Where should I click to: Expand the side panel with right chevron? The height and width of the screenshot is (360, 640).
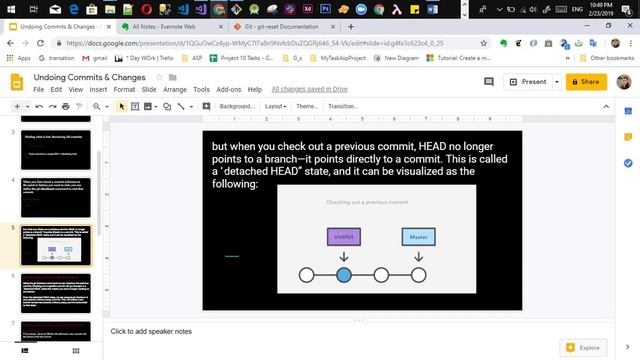pos(627,347)
